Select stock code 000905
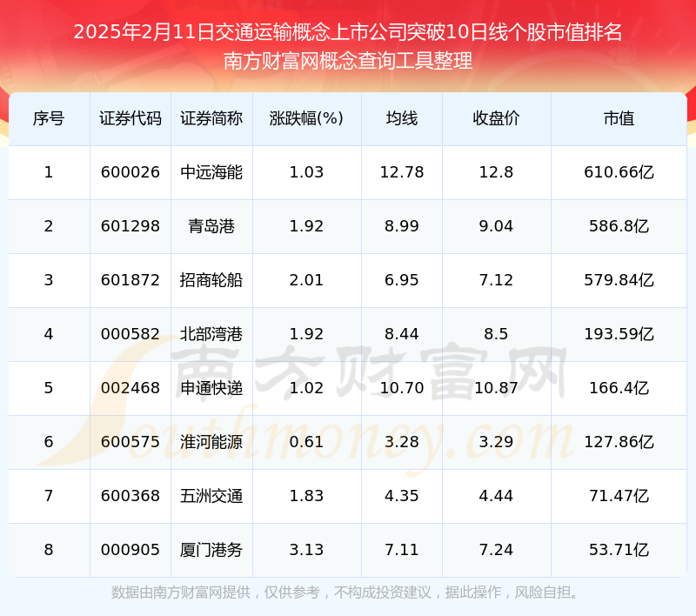Image resolution: width=696 pixels, height=616 pixels. point(130,550)
